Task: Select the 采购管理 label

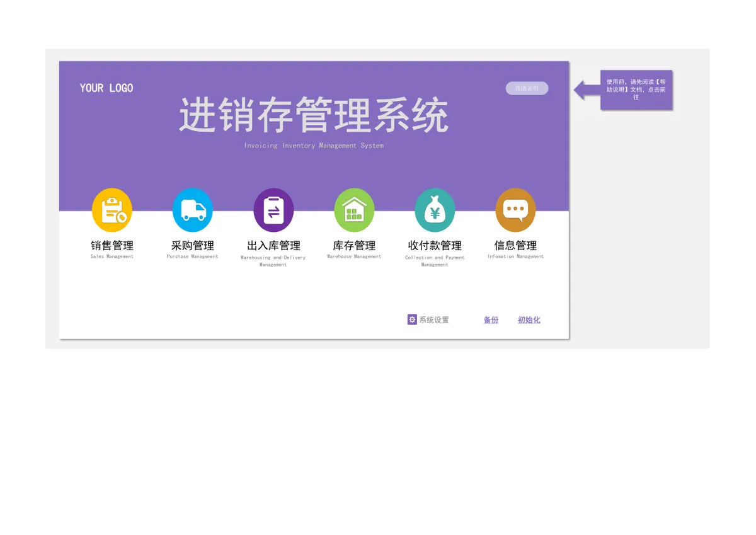Action: tap(193, 246)
